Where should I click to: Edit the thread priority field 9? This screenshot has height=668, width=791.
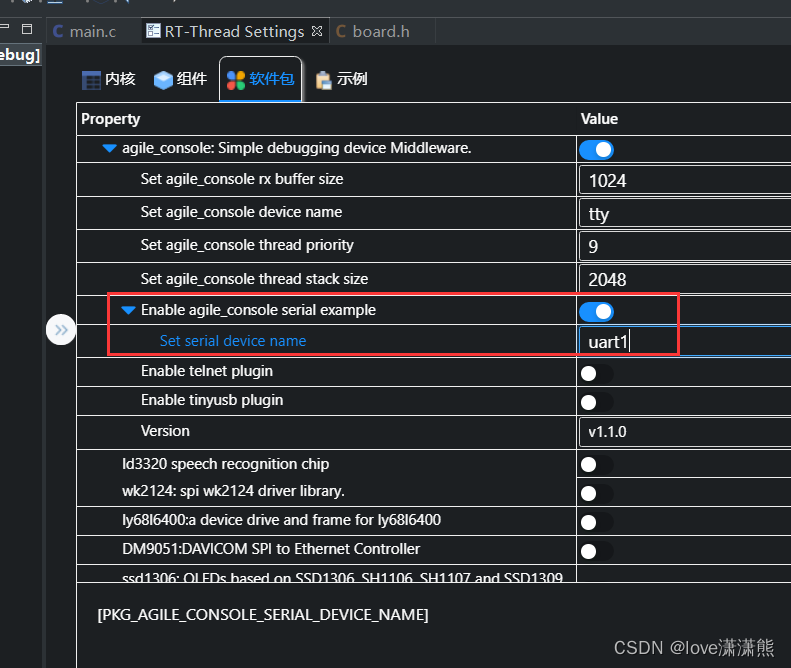tap(685, 246)
